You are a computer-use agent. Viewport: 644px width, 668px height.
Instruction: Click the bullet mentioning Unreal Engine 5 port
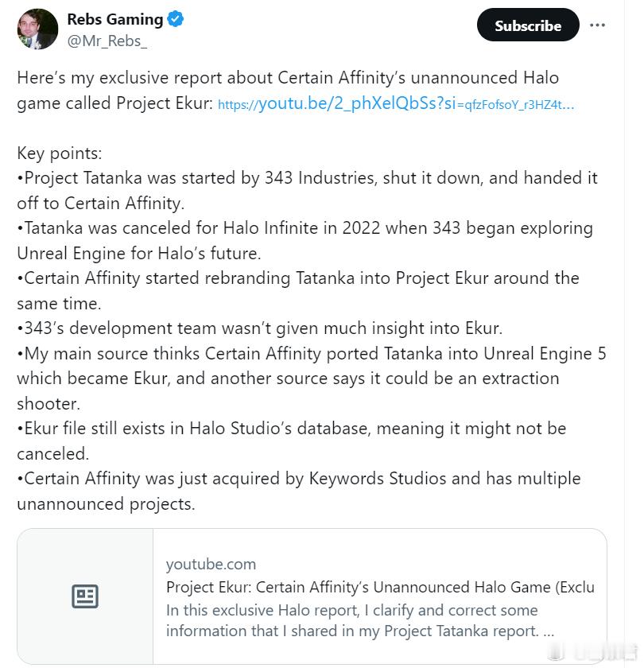point(312,379)
